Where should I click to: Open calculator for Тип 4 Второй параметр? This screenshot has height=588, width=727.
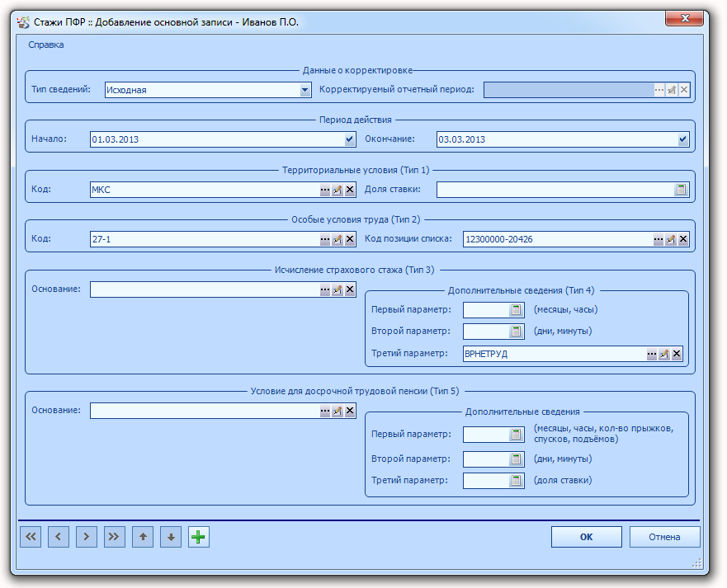pyautogui.click(x=516, y=332)
